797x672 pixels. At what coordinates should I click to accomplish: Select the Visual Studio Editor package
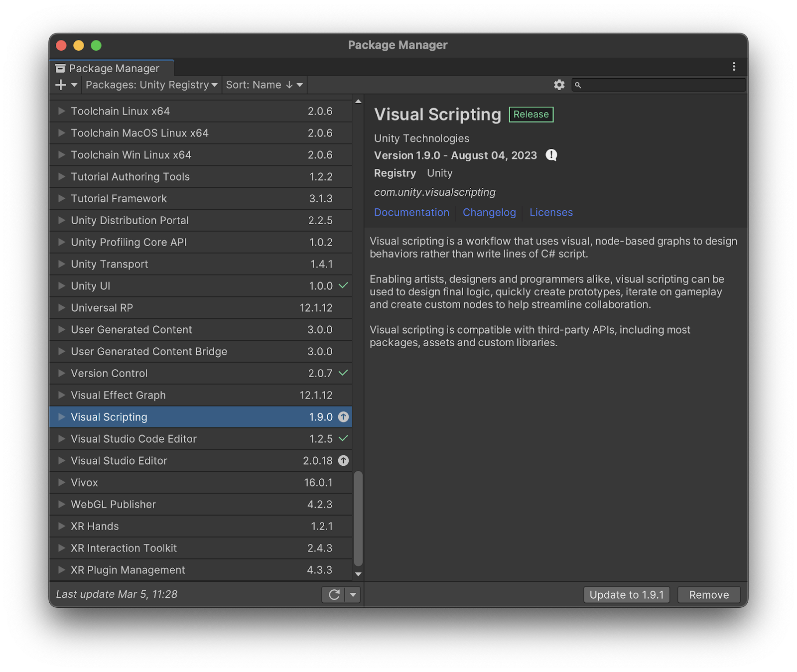(201, 461)
